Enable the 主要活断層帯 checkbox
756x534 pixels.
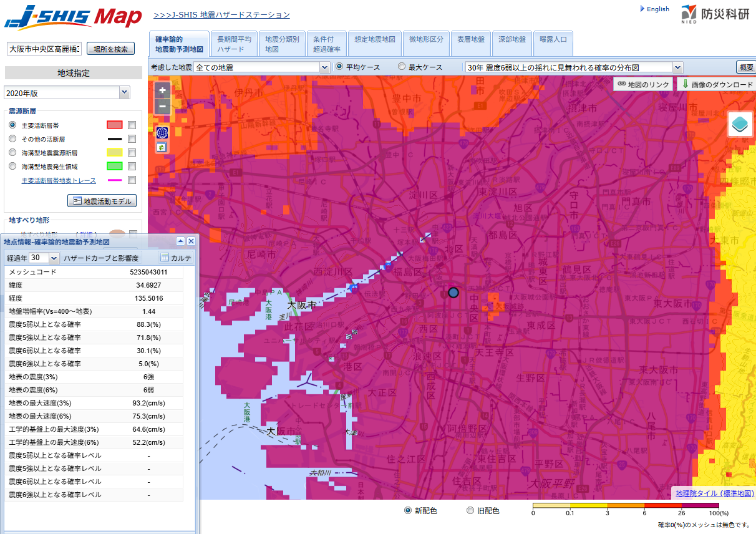click(x=132, y=125)
